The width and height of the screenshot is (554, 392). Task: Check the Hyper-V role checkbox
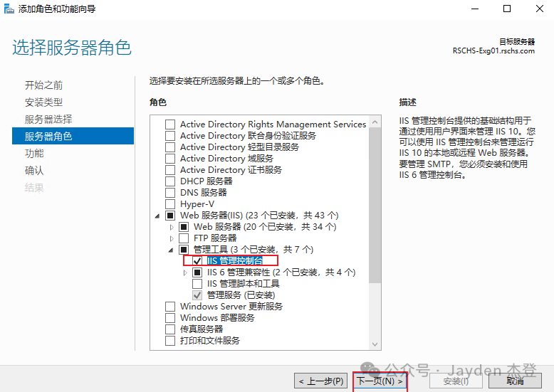click(x=170, y=204)
